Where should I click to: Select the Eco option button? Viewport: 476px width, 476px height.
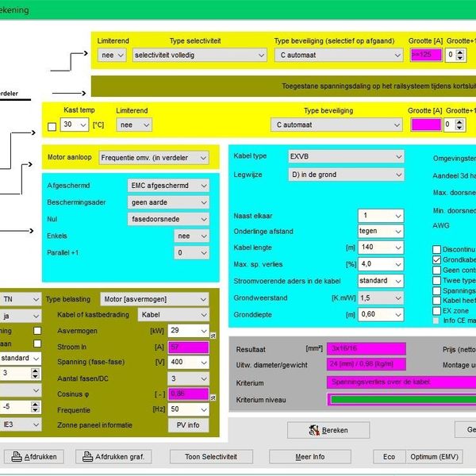(x=389, y=456)
